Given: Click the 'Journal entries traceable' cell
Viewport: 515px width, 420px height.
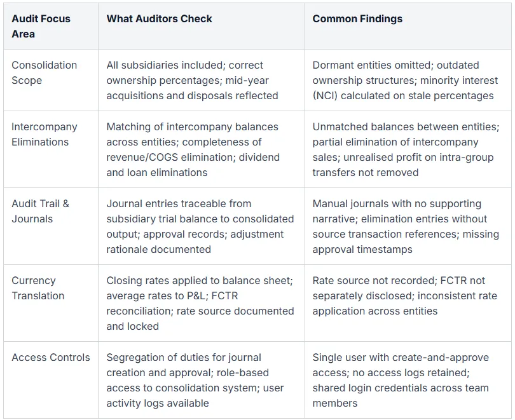Looking at the screenshot, I should (x=202, y=226).
